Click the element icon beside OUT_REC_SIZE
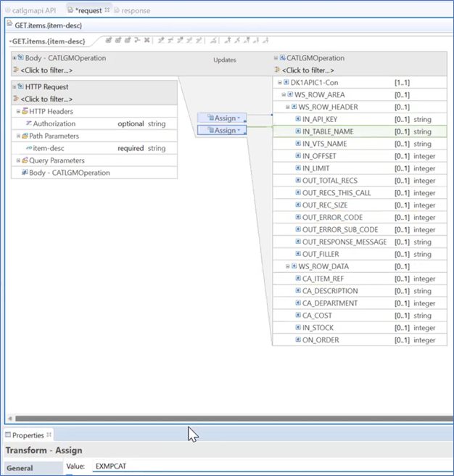This screenshot has width=454, height=476. [x=298, y=205]
